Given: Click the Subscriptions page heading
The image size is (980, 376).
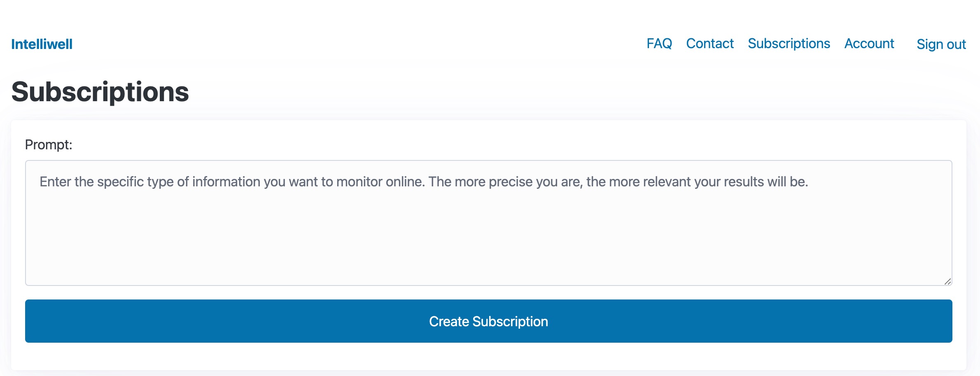Looking at the screenshot, I should (x=100, y=92).
